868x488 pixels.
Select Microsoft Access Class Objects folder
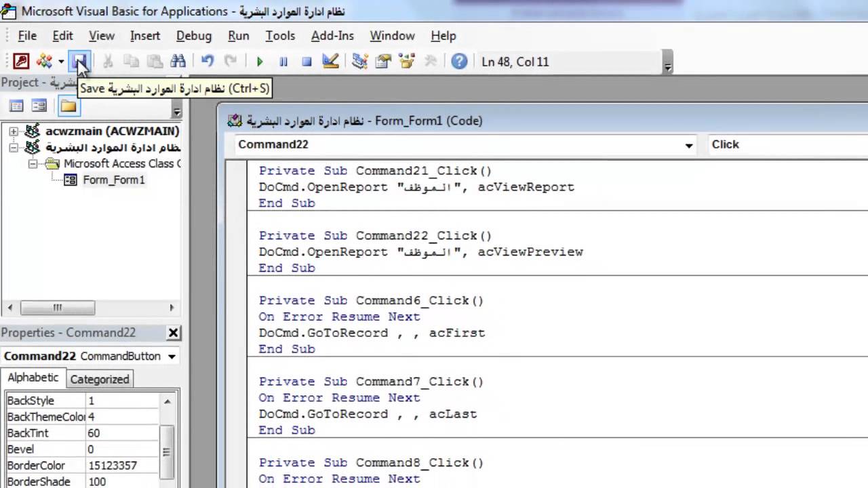coord(122,163)
